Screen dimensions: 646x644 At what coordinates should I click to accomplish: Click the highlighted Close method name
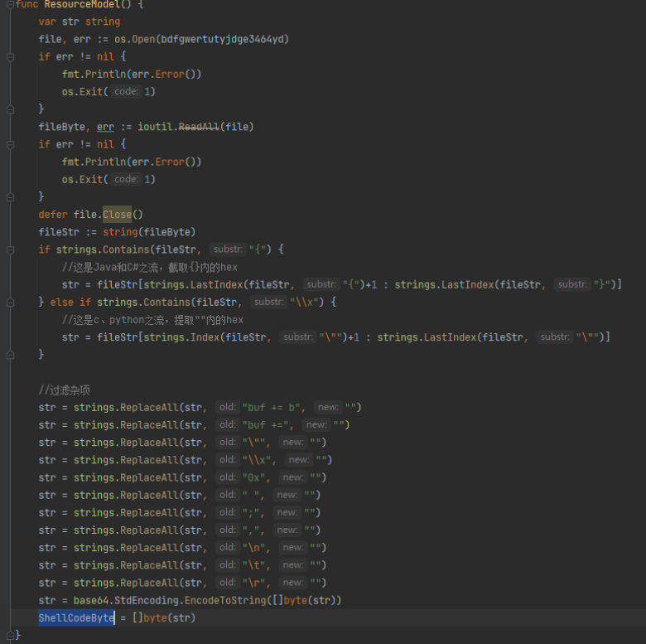pyautogui.click(x=117, y=215)
